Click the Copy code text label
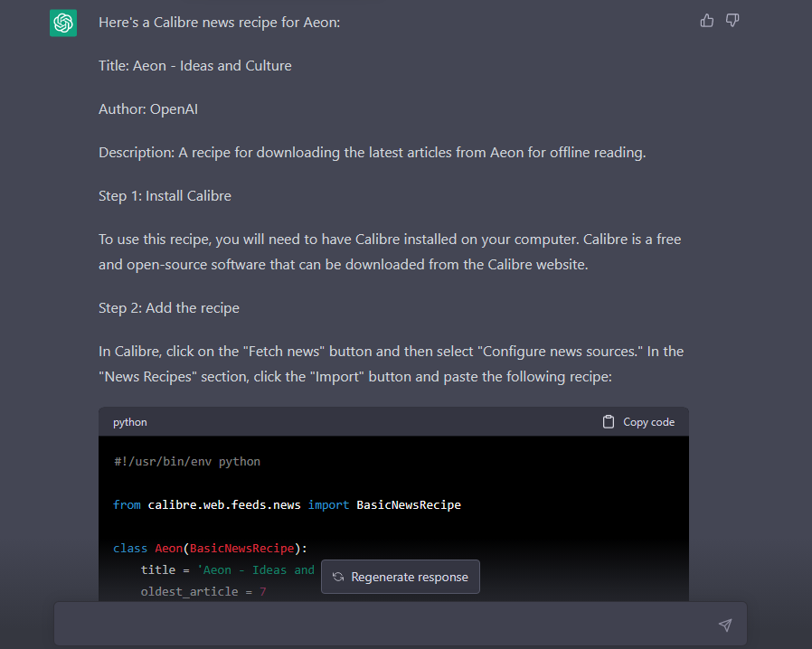Viewport: 812px width, 649px height. coord(648,422)
